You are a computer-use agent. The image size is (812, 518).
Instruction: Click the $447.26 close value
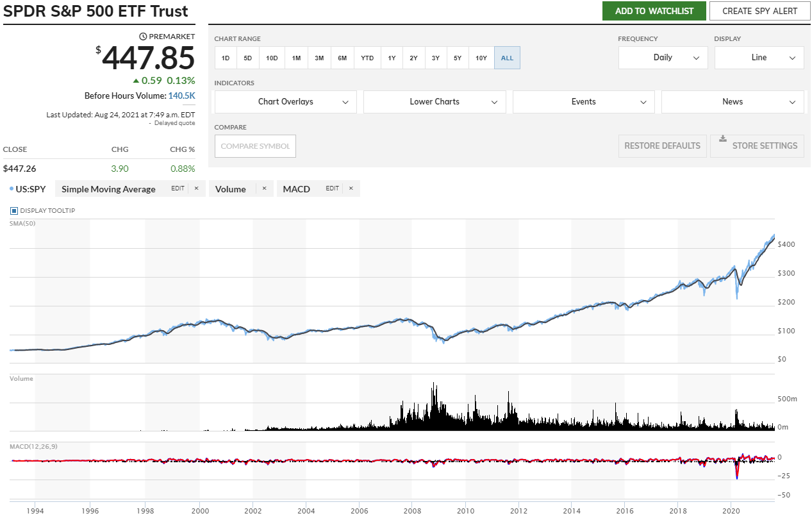pyautogui.click(x=20, y=169)
